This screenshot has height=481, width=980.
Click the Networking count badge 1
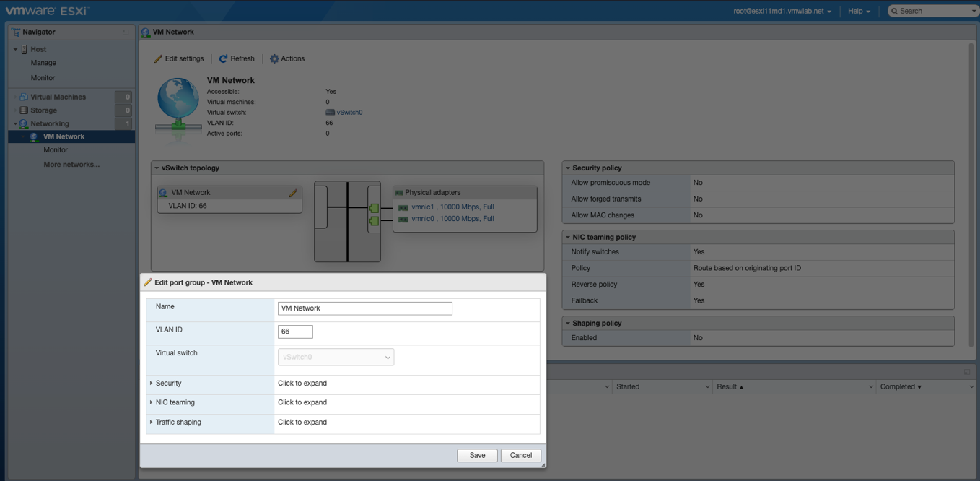125,123
